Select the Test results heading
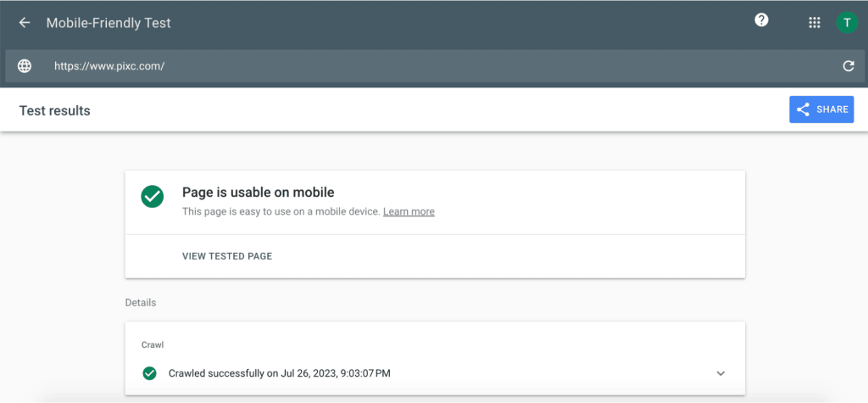 [54, 110]
